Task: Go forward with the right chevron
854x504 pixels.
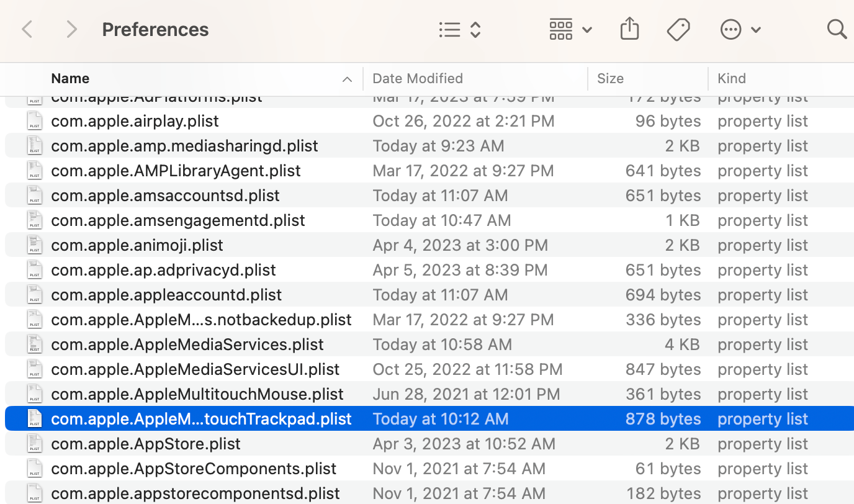Action: [72, 29]
